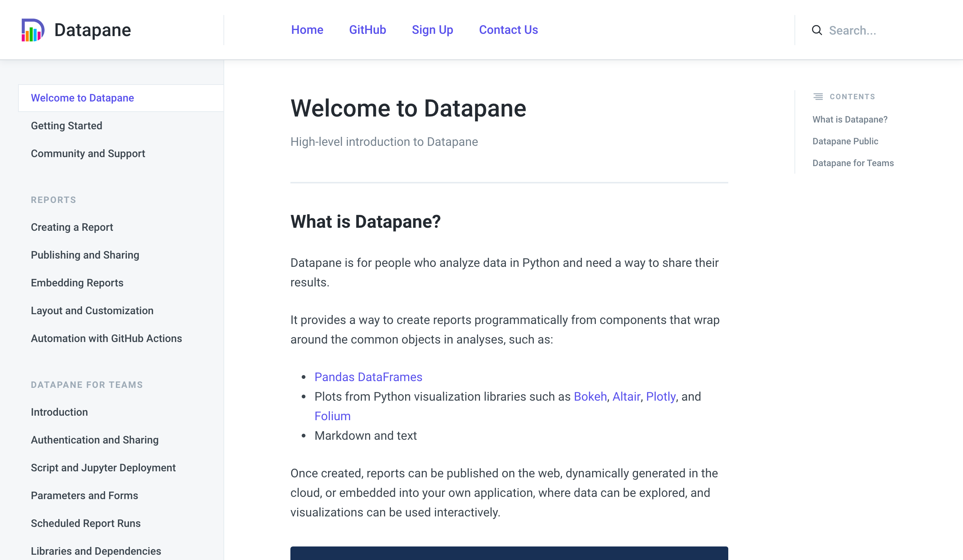Screen dimensions: 963x560
Task: Open Community and Support page
Action: pos(88,153)
